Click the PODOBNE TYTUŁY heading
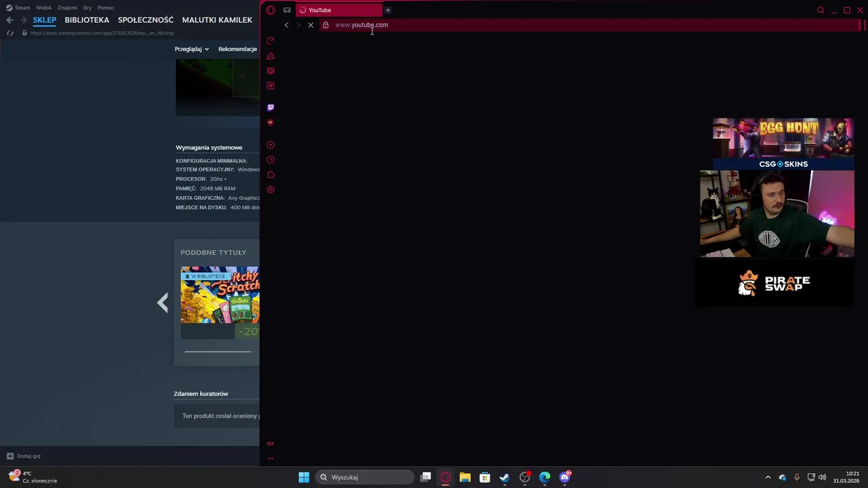The width and height of the screenshot is (868, 488). 214,252
